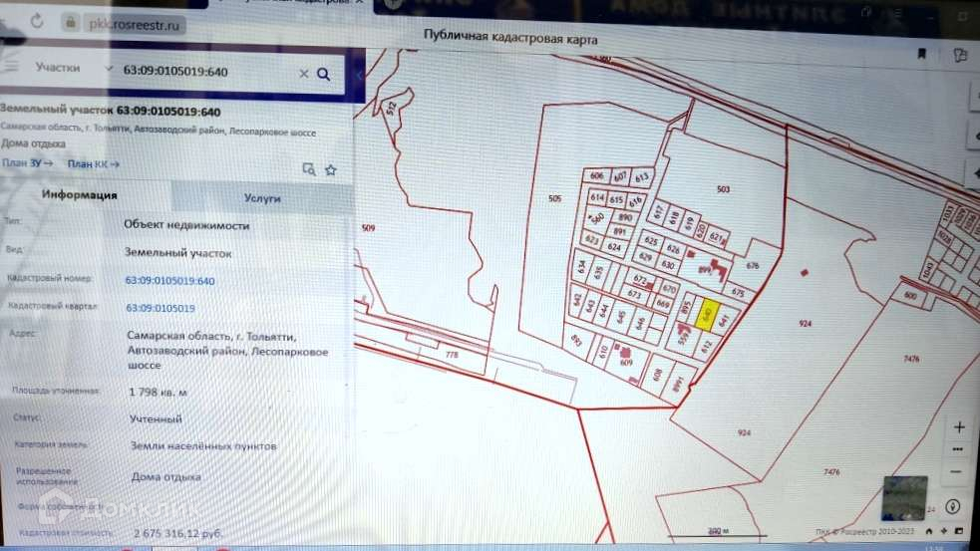Click the round locate button near the thumbnail
This screenshot has height=551, width=980.
tap(952, 506)
